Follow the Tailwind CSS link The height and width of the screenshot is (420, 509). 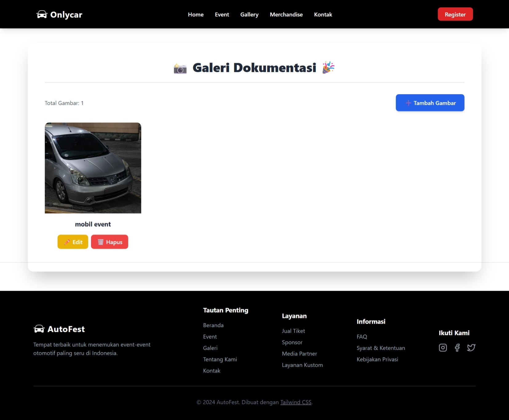click(x=296, y=402)
